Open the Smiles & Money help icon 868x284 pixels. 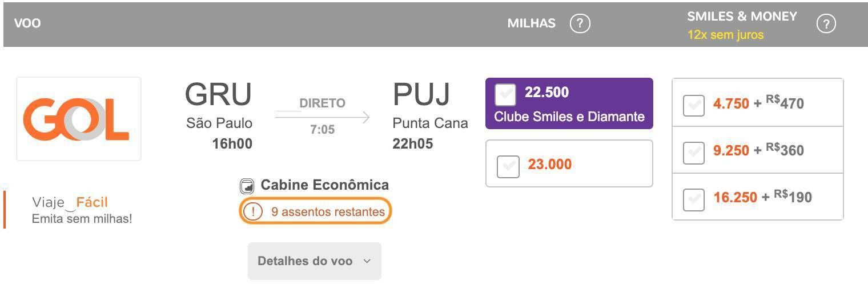point(826,23)
